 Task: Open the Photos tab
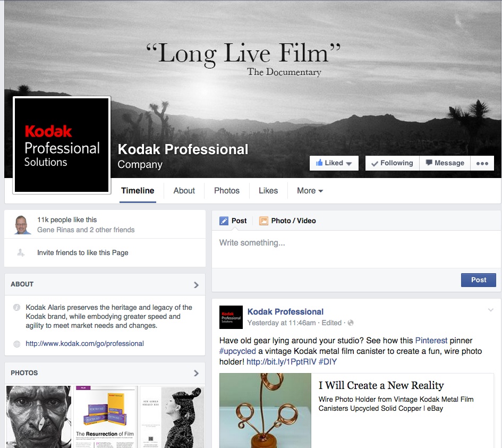pyautogui.click(x=227, y=191)
